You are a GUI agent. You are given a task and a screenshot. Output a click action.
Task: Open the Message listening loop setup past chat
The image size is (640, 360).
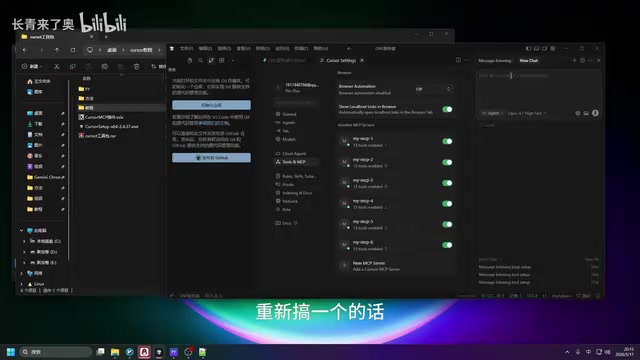point(504,267)
